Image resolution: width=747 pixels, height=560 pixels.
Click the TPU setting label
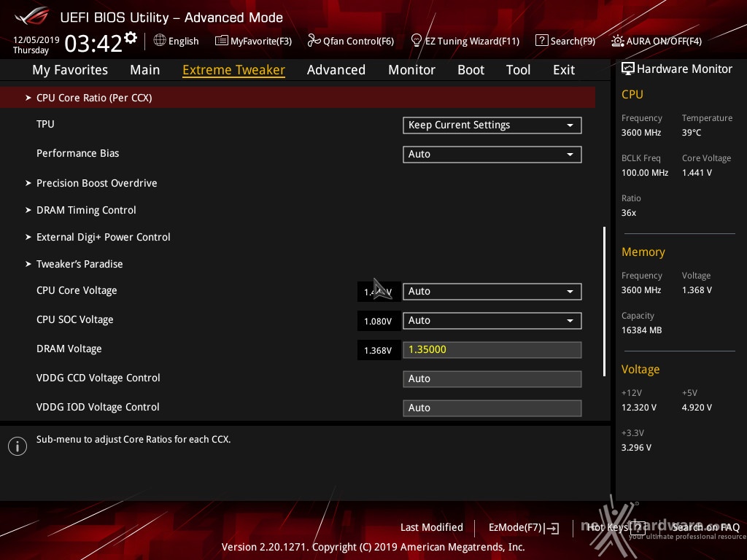point(45,124)
